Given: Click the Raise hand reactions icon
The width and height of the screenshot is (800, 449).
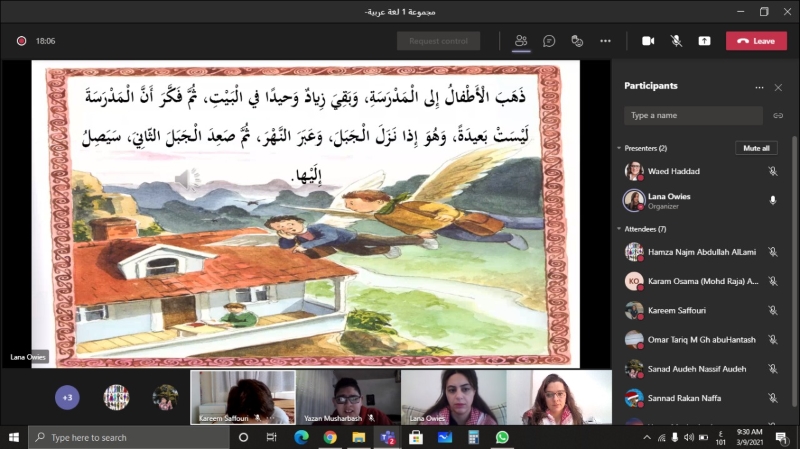Looking at the screenshot, I should 577,41.
